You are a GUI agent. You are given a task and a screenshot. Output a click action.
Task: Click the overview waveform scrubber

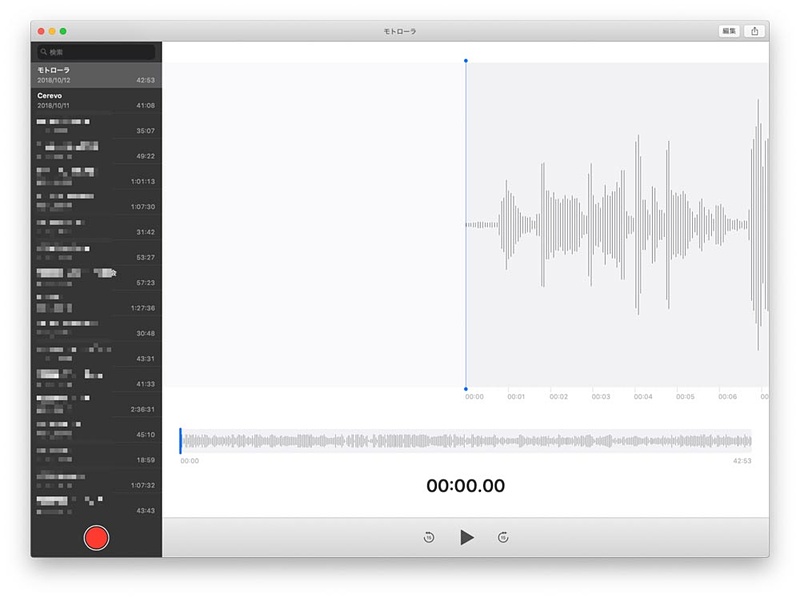[x=470, y=438]
